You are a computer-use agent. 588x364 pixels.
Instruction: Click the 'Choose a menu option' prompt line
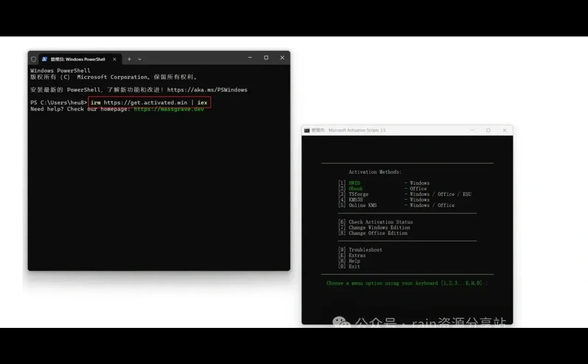point(407,283)
